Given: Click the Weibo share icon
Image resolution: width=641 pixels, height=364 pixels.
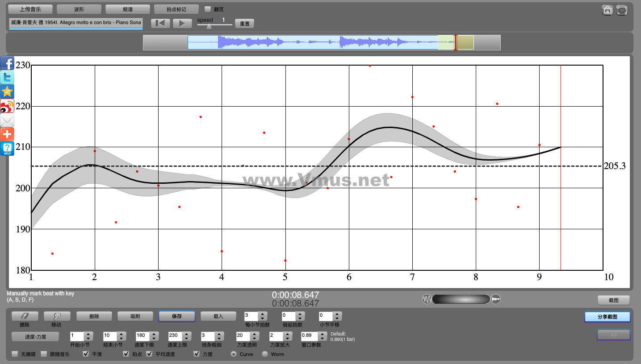Looking at the screenshot, I should 7,106.
